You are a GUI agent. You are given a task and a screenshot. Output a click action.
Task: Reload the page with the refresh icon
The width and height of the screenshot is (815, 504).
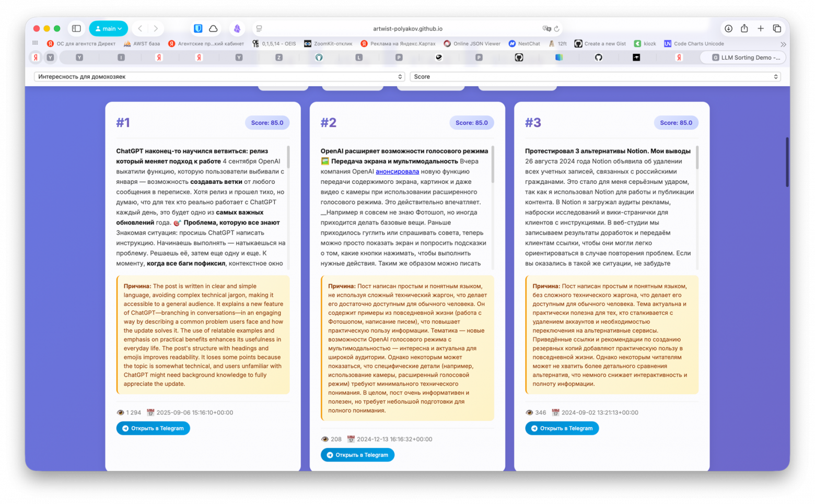point(557,29)
